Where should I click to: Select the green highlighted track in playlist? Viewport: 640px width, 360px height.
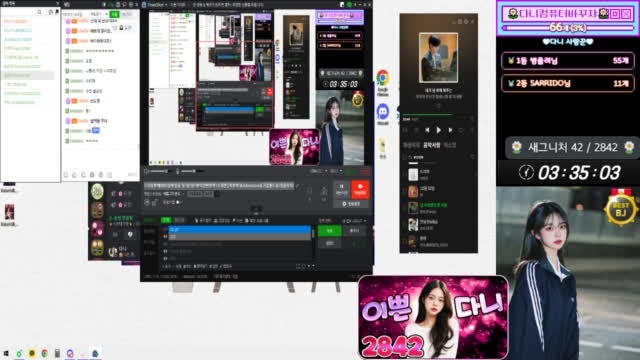[439, 207]
